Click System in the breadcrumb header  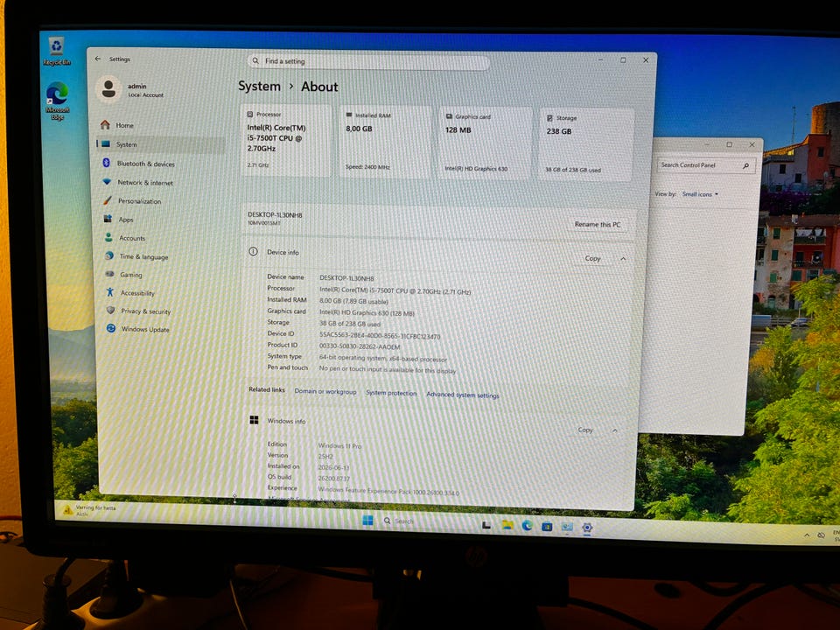tap(259, 87)
